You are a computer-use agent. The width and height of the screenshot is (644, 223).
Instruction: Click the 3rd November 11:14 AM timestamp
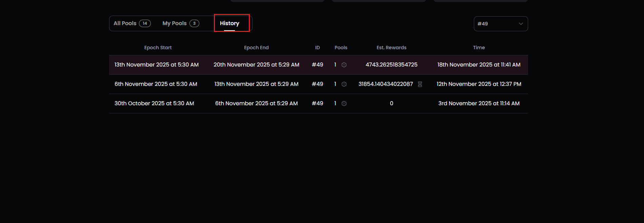click(479, 104)
